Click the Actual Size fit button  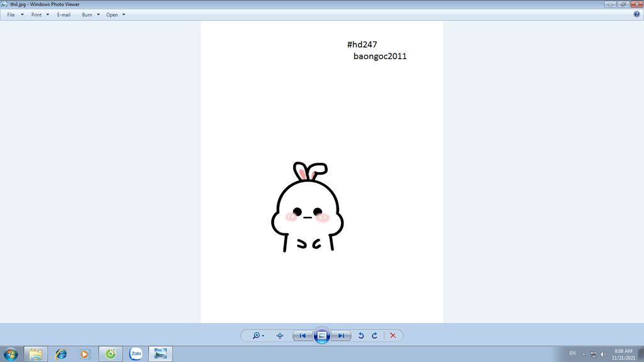pyautogui.click(x=280, y=336)
